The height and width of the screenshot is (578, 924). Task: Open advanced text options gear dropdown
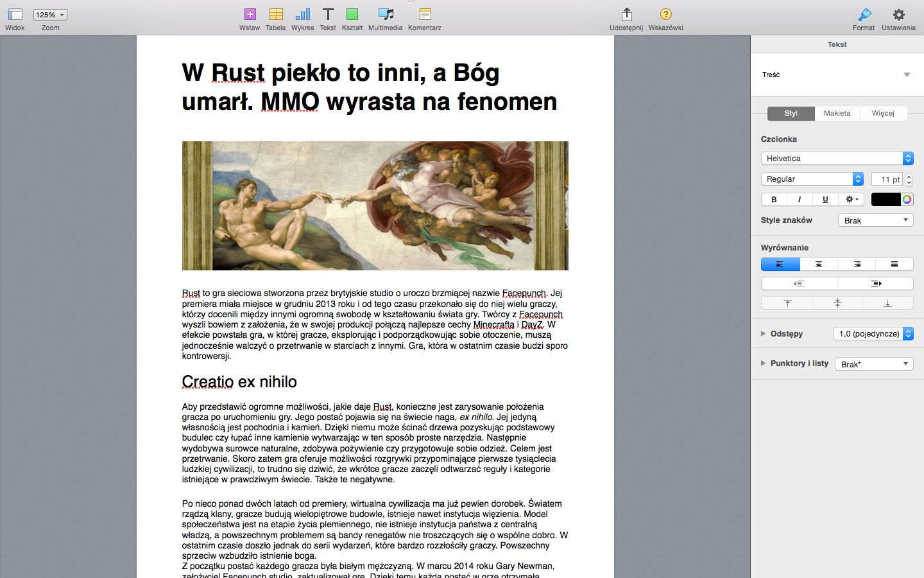click(x=851, y=200)
